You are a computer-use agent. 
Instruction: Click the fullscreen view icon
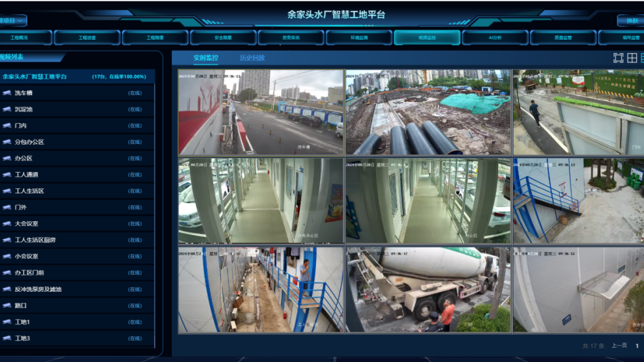[x=618, y=58]
